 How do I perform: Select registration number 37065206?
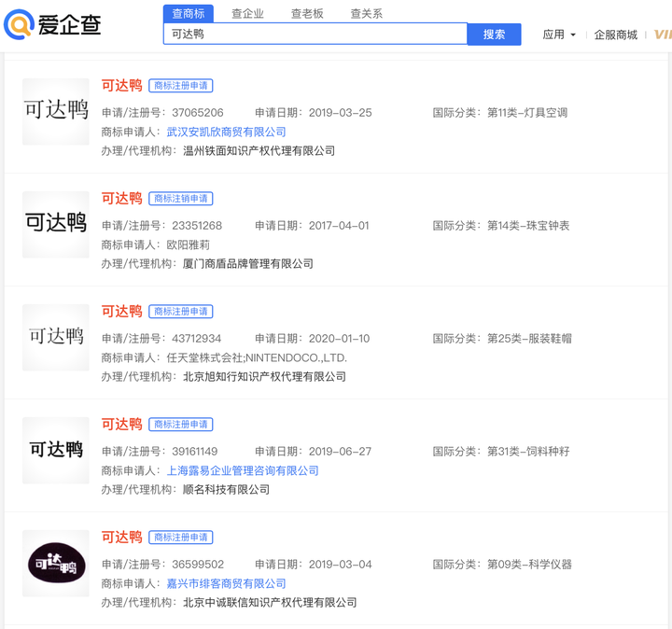(x=198, y=113)
